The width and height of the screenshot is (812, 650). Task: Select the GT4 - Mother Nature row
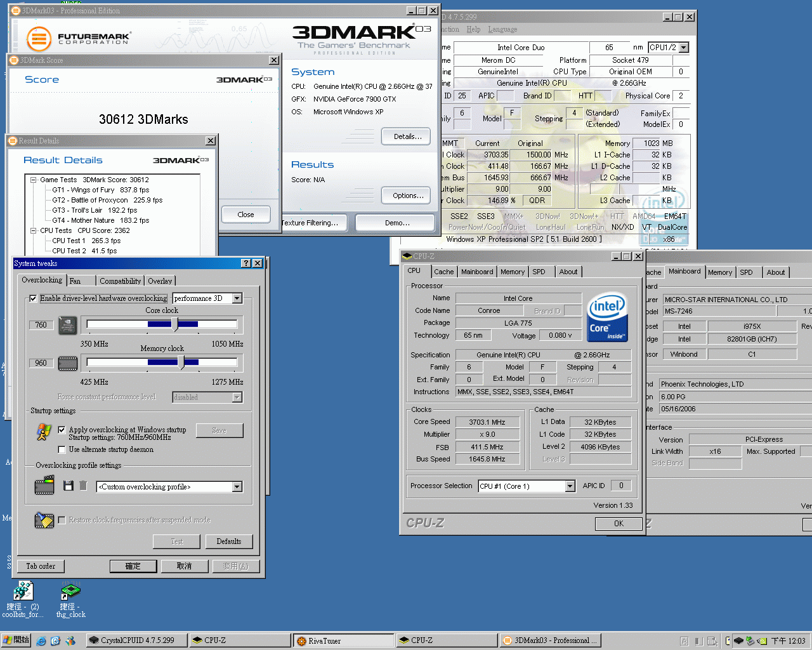pos(100,220)
